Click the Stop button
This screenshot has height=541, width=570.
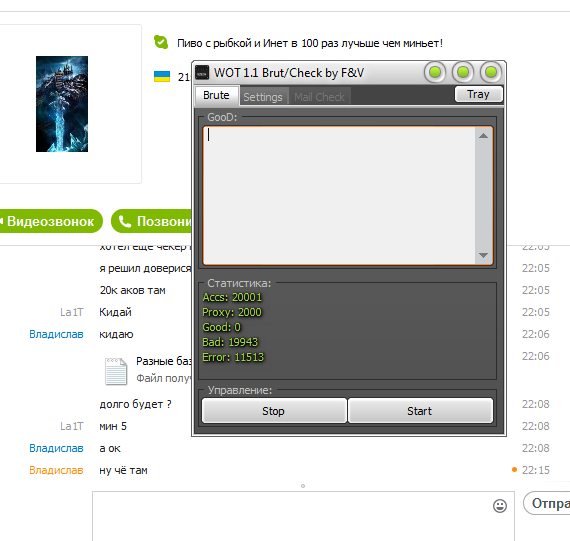tap(274, 411)
